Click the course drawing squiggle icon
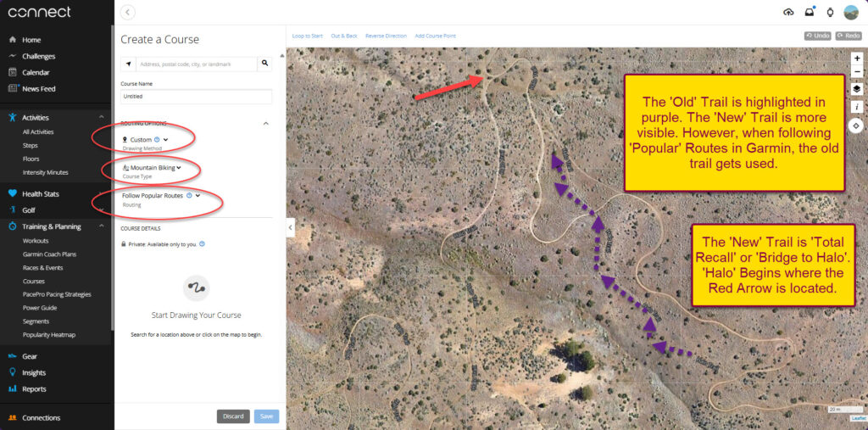The height and width of the screenshot is (430, 868). click(x=196, y=288)
